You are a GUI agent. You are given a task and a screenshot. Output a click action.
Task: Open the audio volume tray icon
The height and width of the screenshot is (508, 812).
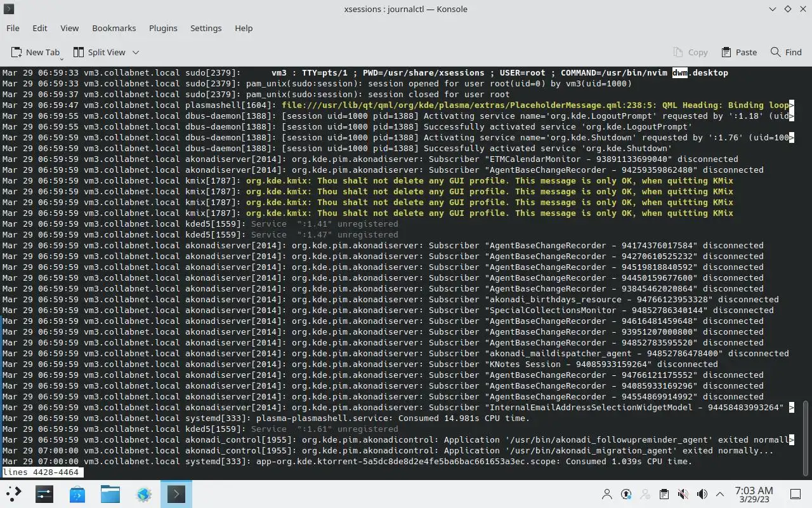(x=702, y=494)
